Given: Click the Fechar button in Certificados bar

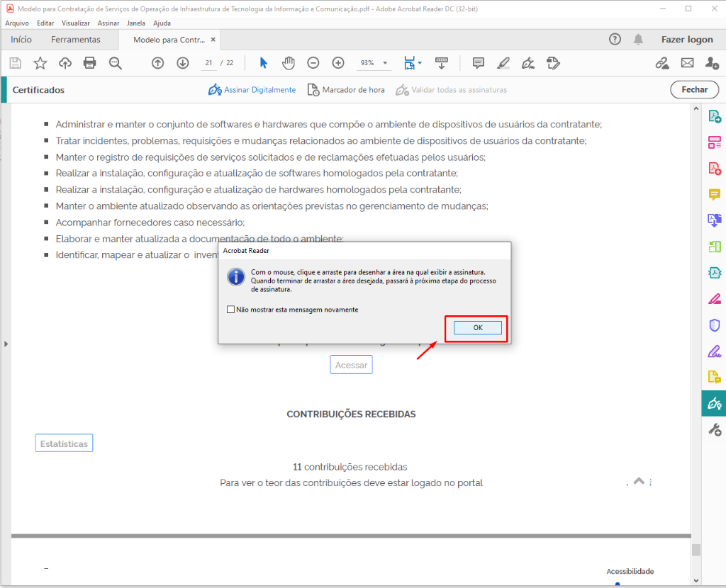Looking at the screenshot, I should (x=694, y=90).
